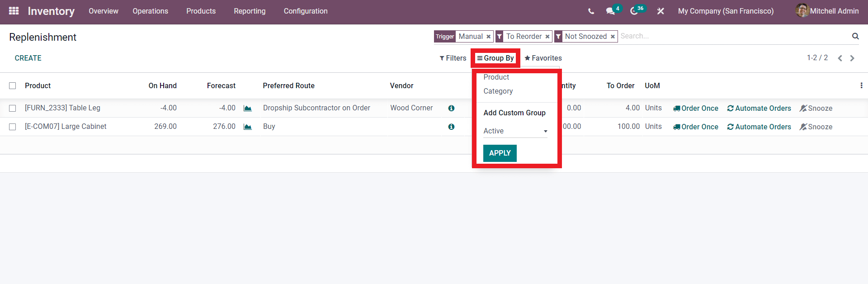
Task: Open optional columns three-dot menu
Action: 861,85
